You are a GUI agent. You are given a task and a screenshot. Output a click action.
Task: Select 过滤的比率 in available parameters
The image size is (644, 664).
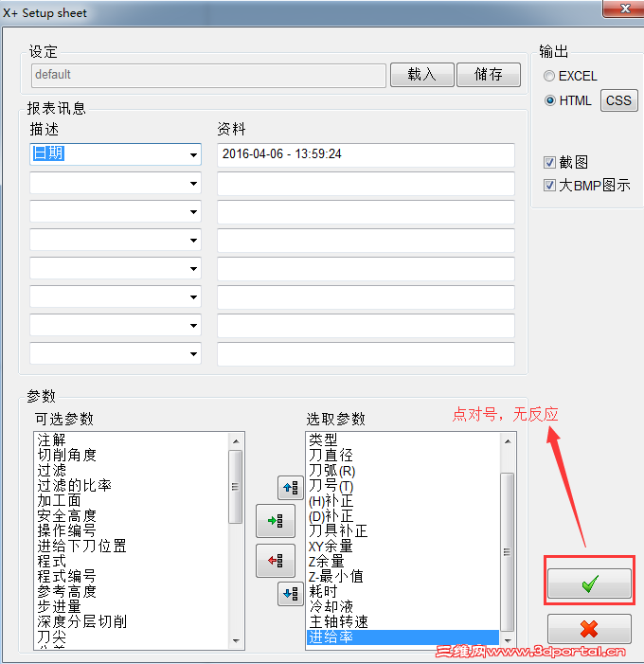tap(74, 485)
